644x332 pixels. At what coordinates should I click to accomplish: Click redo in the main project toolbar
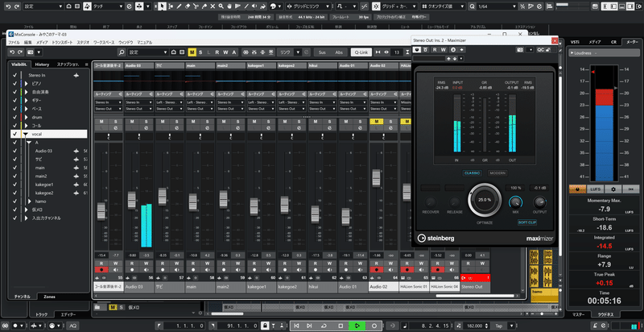pyautogui.click(x=16, y=6)
